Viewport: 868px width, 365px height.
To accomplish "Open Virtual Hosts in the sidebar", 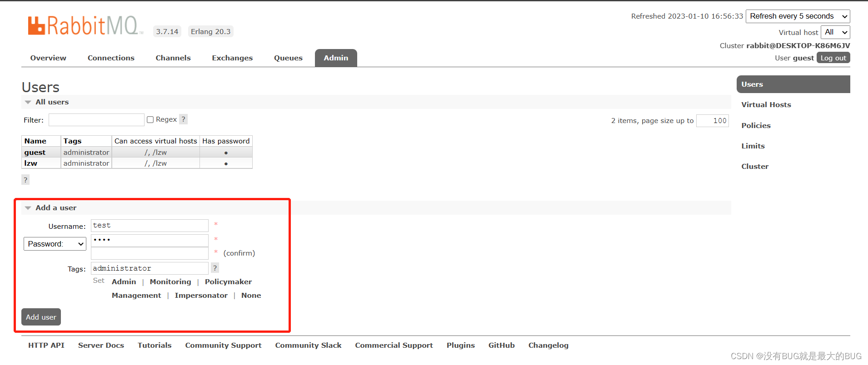I will pyautogui.click(x=766, y=105).
